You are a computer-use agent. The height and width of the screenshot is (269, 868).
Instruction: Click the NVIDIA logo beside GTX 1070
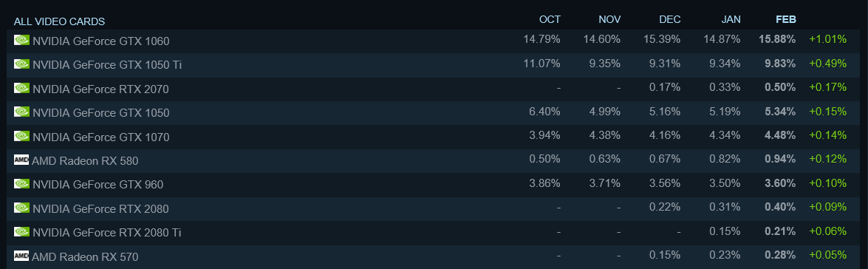21,135
